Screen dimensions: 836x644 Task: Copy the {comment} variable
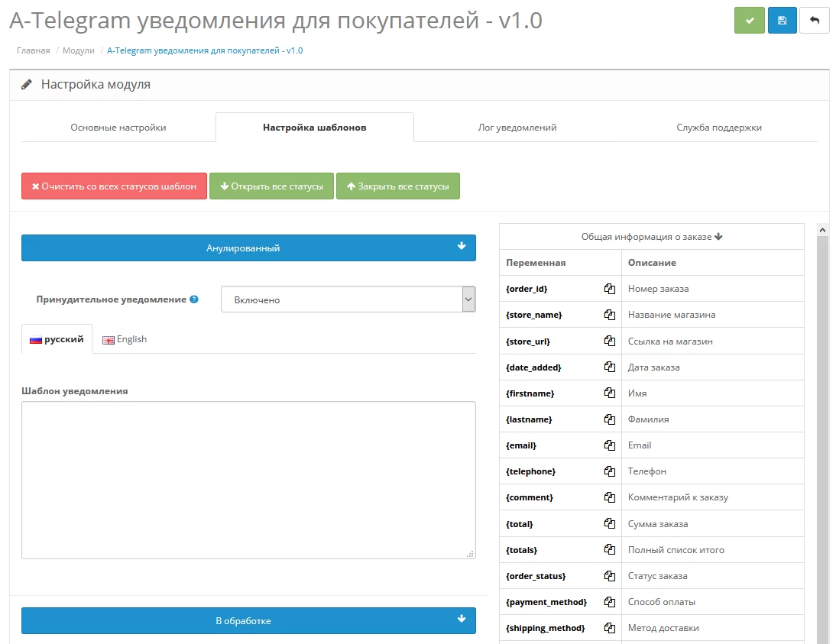tap(609, 497)
